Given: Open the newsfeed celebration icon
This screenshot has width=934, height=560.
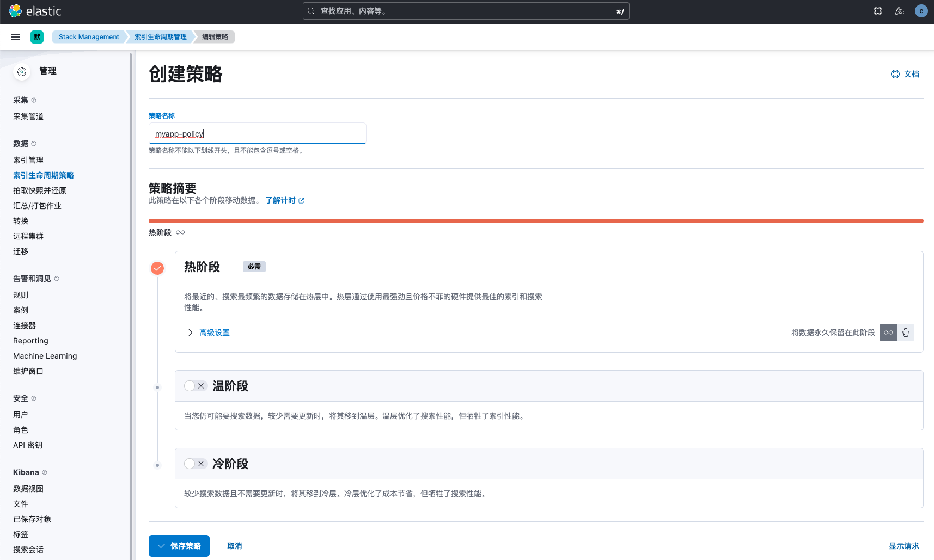Looking at the screenshot, I should click(900, 11).
